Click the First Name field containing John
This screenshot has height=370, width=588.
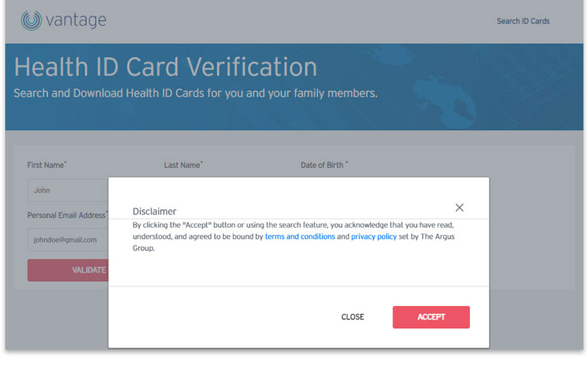[x=68, y=190]
